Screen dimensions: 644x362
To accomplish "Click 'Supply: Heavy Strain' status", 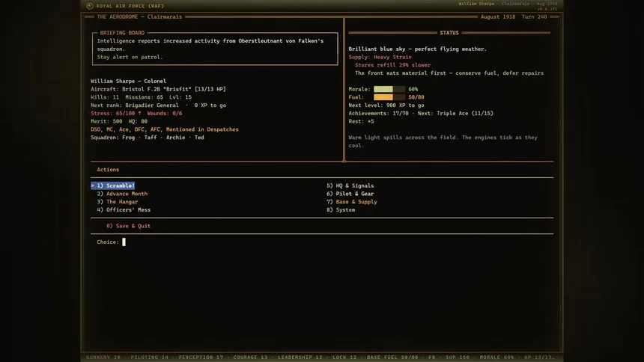I will point(380,57).
